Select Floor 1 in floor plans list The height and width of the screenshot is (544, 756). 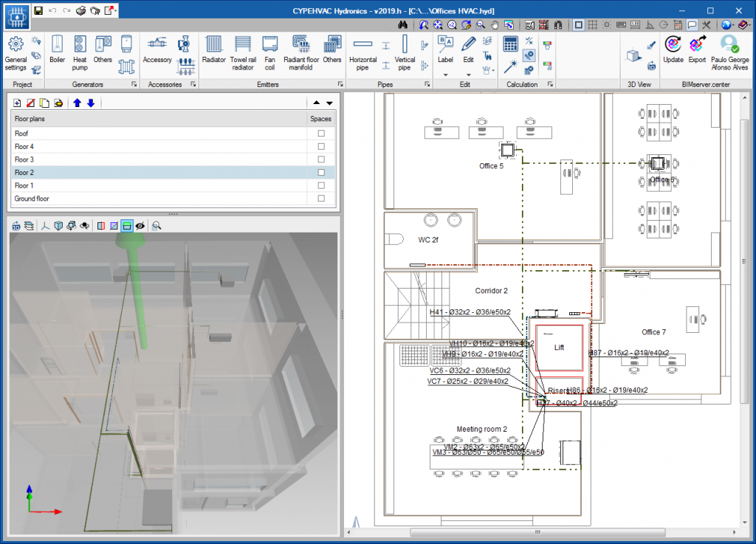pos(24,186)
